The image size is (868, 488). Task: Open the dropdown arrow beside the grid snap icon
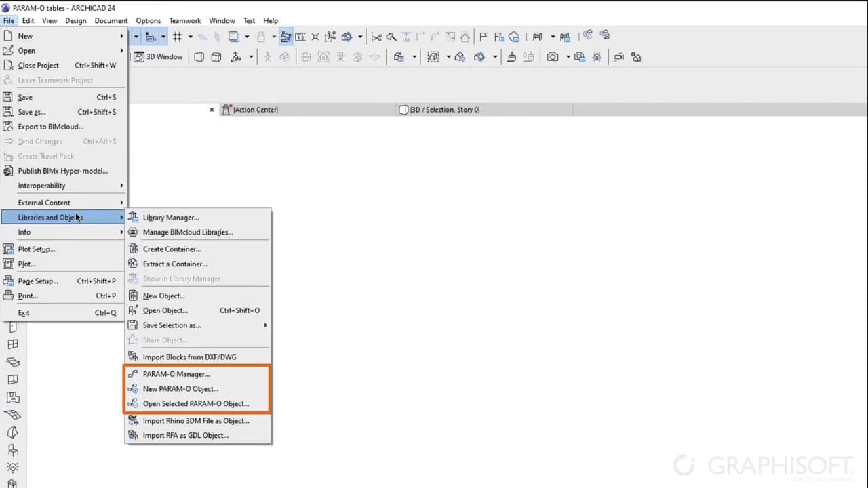click(x=191, y=37)
